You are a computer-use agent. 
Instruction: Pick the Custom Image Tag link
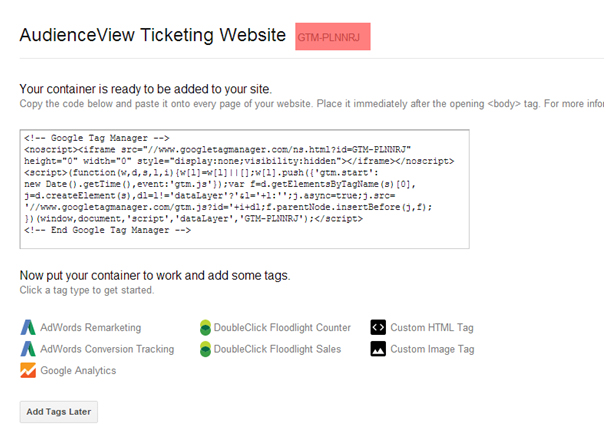point(432,349)
